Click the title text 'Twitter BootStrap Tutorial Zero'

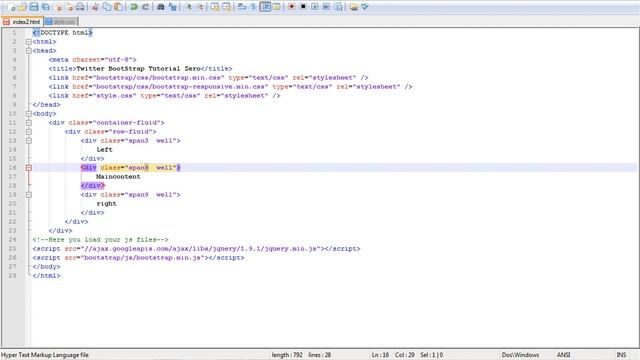coord(138,69)
